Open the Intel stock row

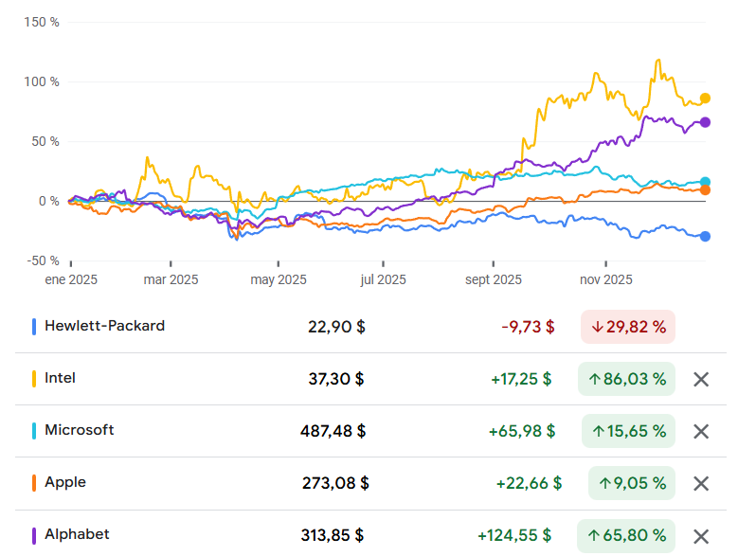coord(60,378)
